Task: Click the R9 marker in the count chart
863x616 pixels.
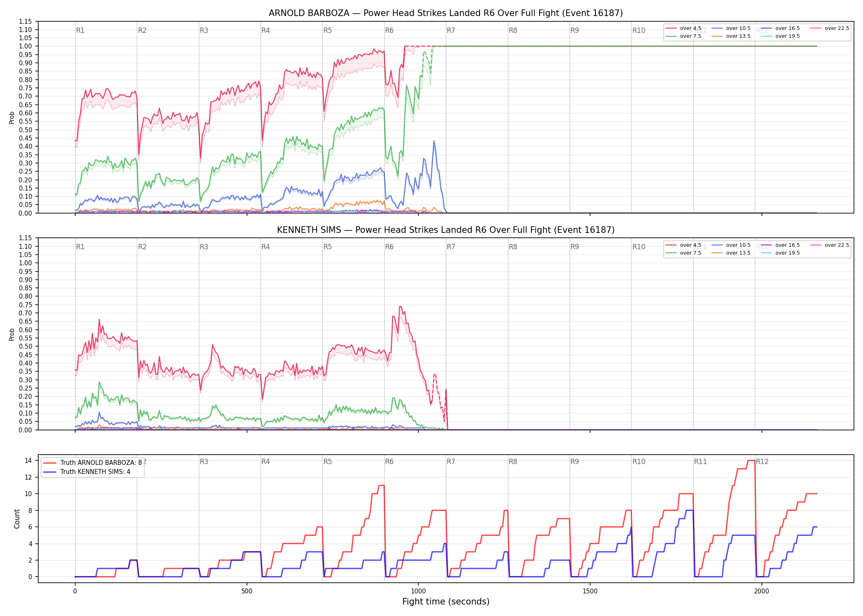Action: click(575, 462)
